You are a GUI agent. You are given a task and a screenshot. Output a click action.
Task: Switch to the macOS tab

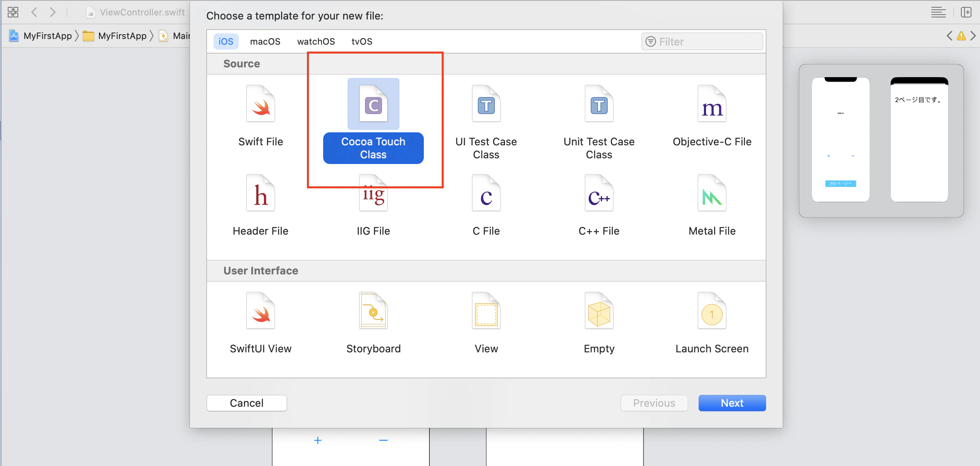click(x=265, y=41)
